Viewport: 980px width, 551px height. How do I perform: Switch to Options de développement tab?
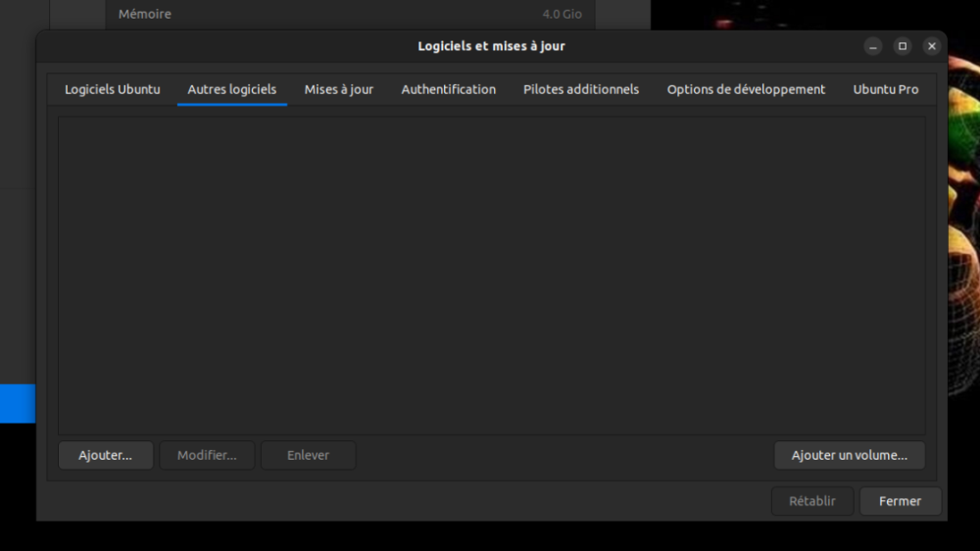point(746,89)
